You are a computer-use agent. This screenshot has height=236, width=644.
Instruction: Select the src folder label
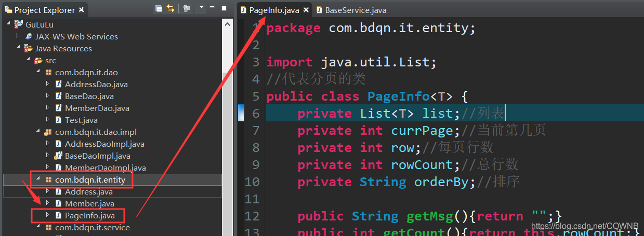click(x=50, y=60)
